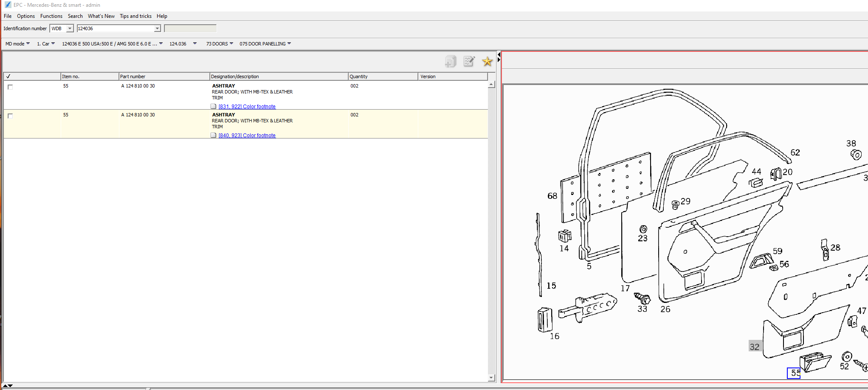
Task: Click callout 15 in the diagram
Action: [x=551, y=285]
